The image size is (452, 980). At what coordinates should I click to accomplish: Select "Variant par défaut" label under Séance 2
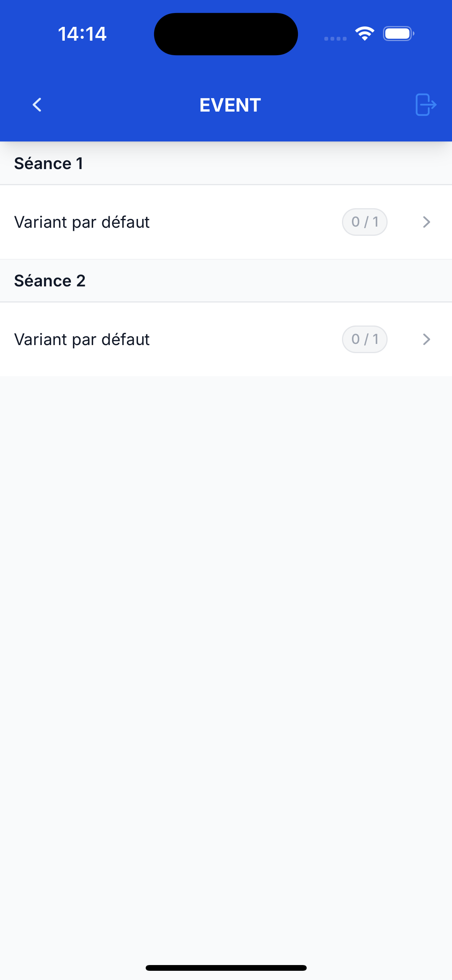click(x=82, y=340)
